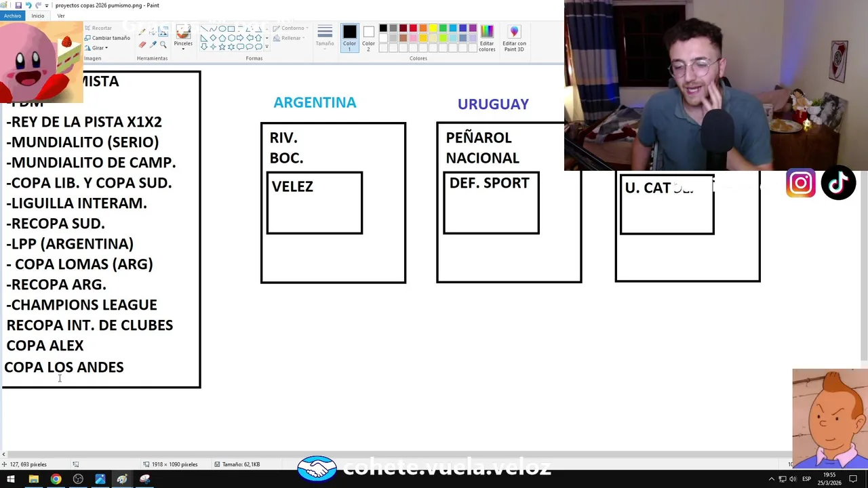Pick the green palette swatch
Screen dimensions: 868x488
[x=443, y=28]
